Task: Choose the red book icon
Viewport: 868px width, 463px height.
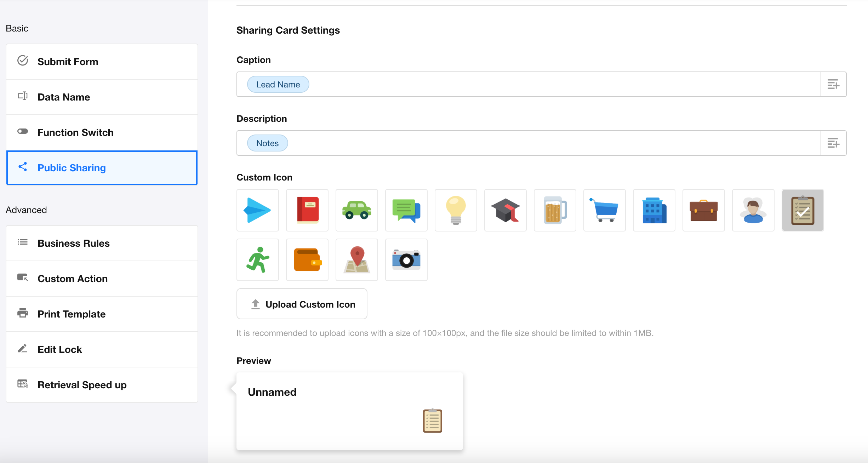Action: (307, 210)
